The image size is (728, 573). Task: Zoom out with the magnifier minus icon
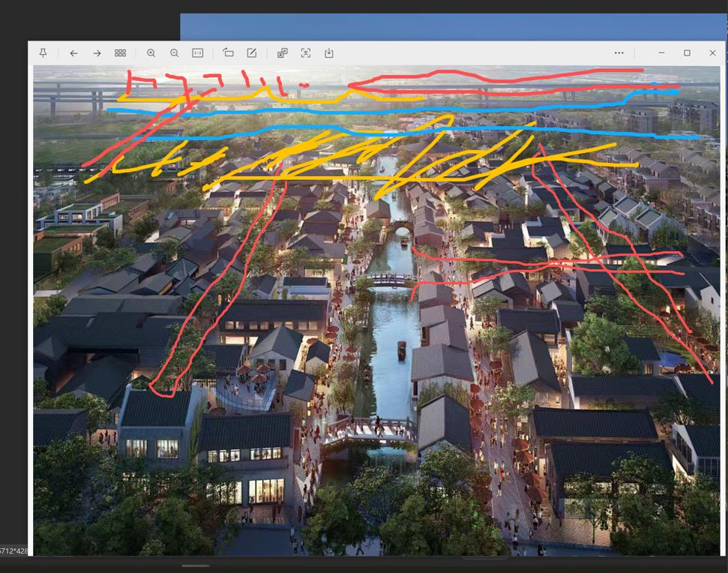[x=175, y=53]
